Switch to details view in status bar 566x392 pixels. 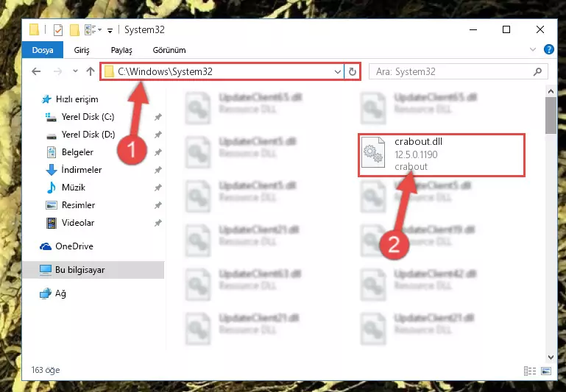(529, 371)
